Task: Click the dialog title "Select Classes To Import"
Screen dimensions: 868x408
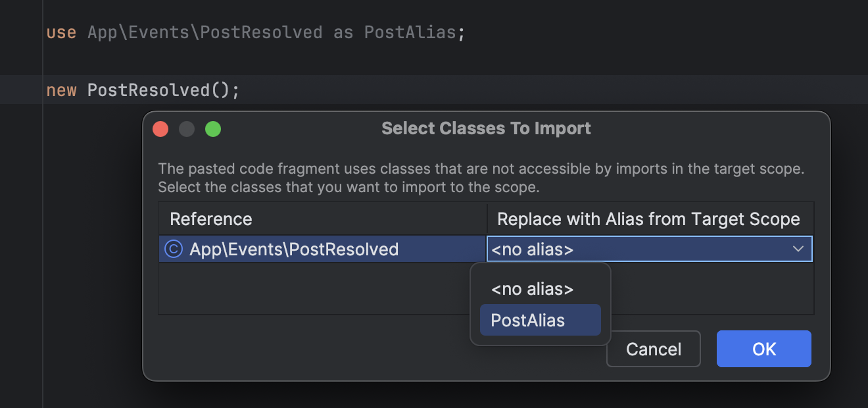Action: point(486,128)
